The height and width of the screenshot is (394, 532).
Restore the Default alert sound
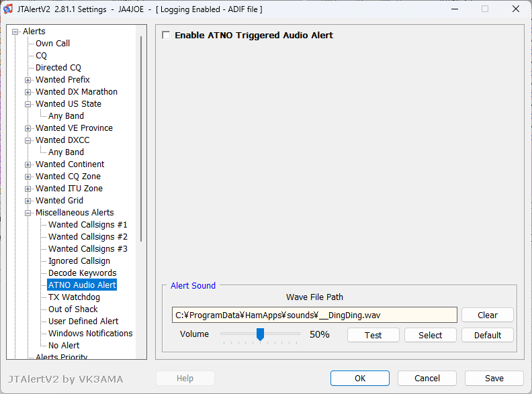488,335
